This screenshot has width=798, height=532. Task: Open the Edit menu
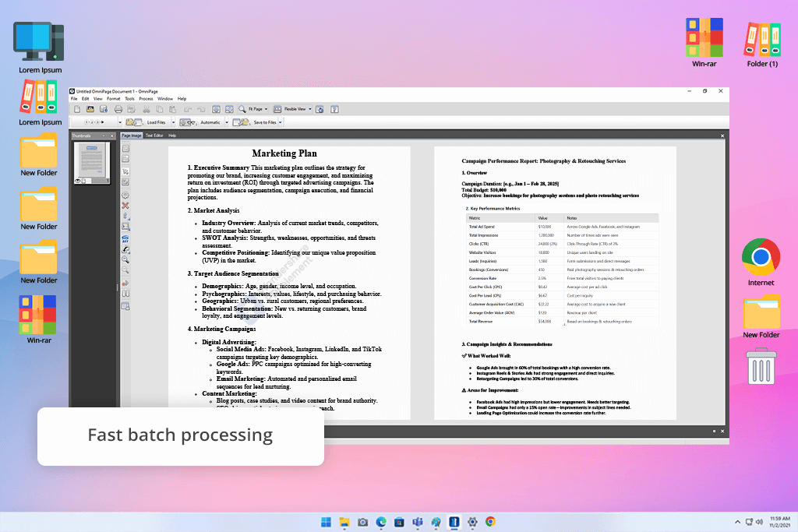click(85, 99)
